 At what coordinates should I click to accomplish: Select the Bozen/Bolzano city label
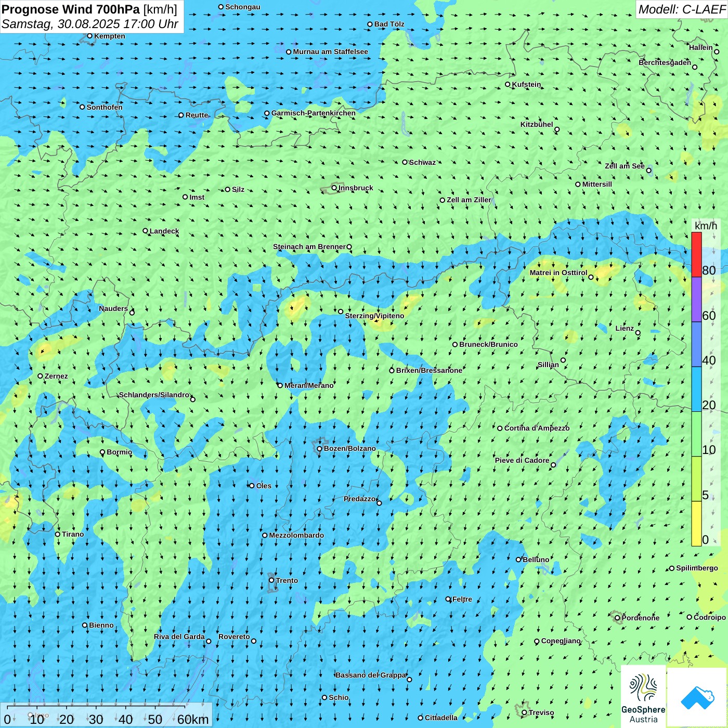349,448
